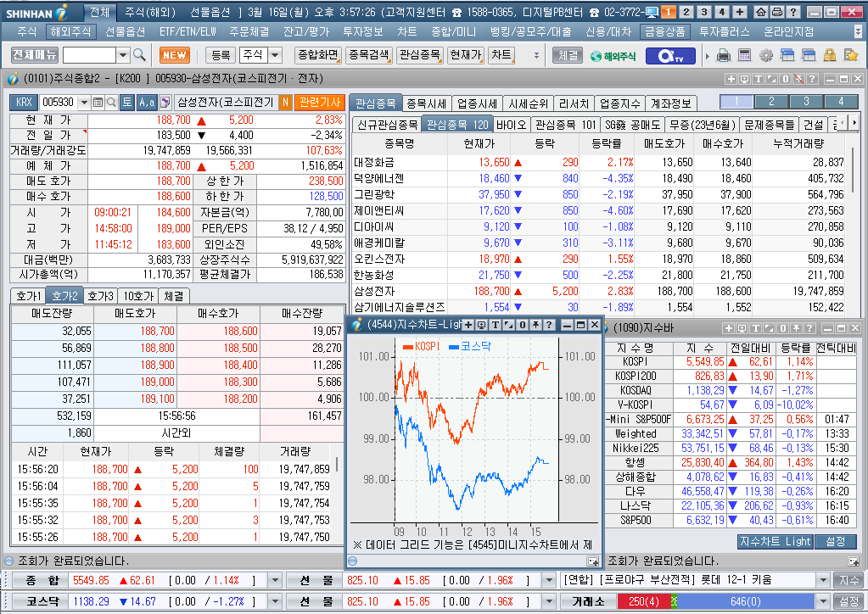868x614 pixels.
Task: Click the A,a font size button
Action: [x=147, y=103]
